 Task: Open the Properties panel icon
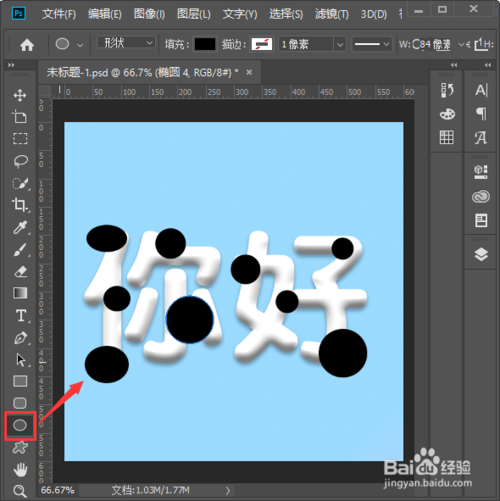[x=481, y=220]
